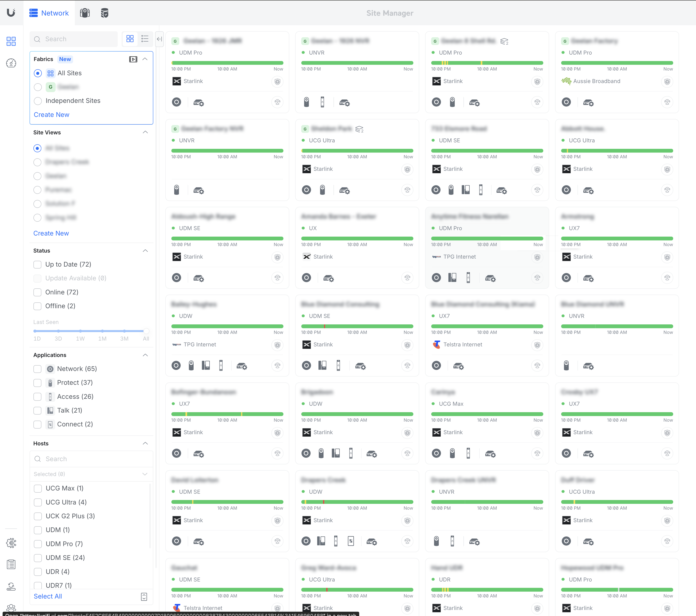Open the database shield icon in header
Viewport: 696px width, 616px height.
(x=105, y=13)
